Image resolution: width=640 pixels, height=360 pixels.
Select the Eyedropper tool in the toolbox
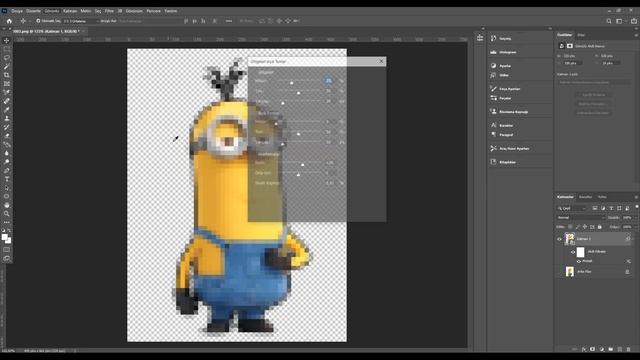coord(7,92)
